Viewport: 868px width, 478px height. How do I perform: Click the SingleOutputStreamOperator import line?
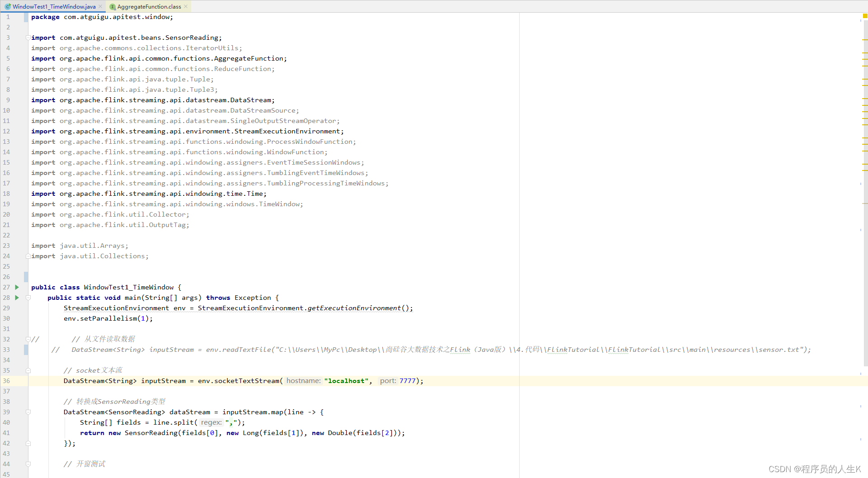click(185, 121)
